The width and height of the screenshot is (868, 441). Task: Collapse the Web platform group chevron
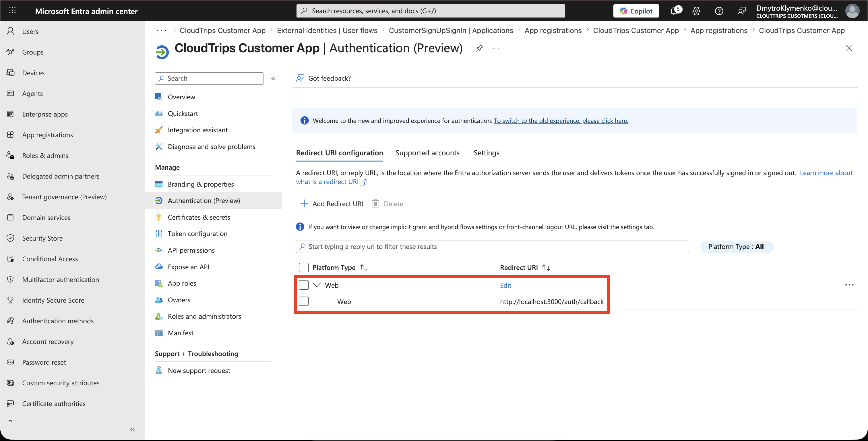(x=316, y=285)
